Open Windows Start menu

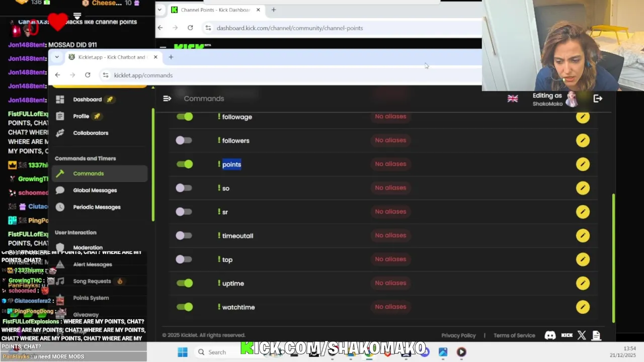(x=183, y=352)
